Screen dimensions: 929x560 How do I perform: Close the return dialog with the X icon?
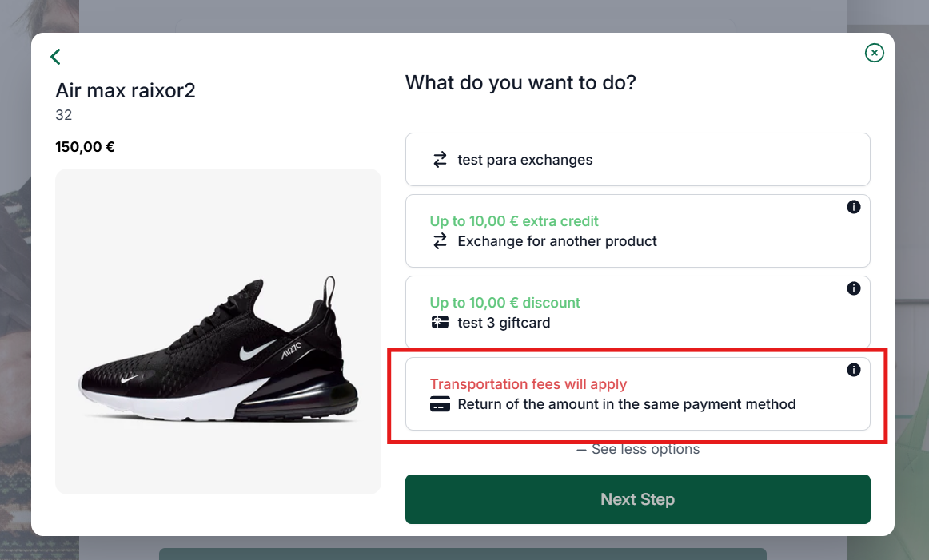pyautogui.click(x=874, y=53)
